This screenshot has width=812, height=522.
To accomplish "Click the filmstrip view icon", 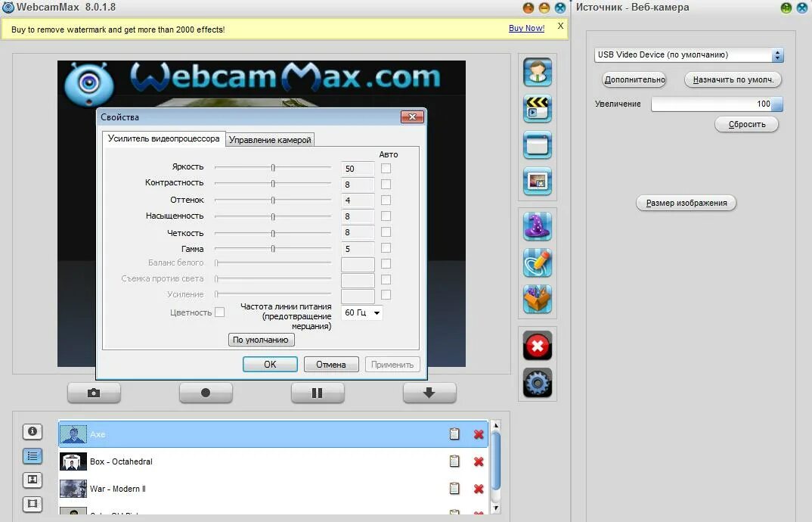I will pyautogui.click(x=32, y=503).
